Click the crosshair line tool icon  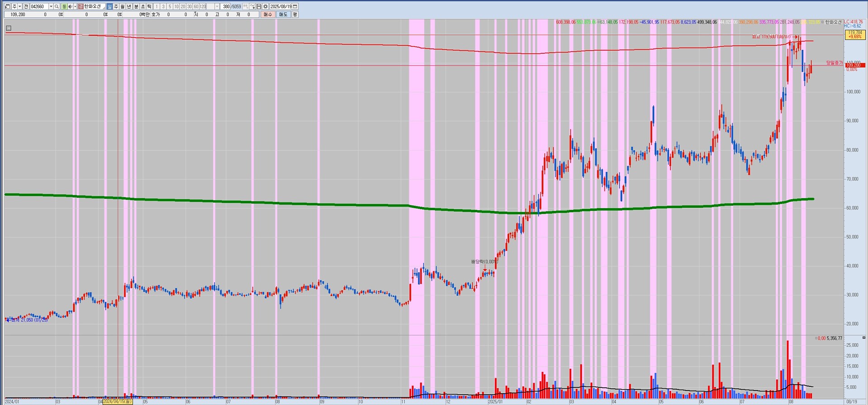252,6
